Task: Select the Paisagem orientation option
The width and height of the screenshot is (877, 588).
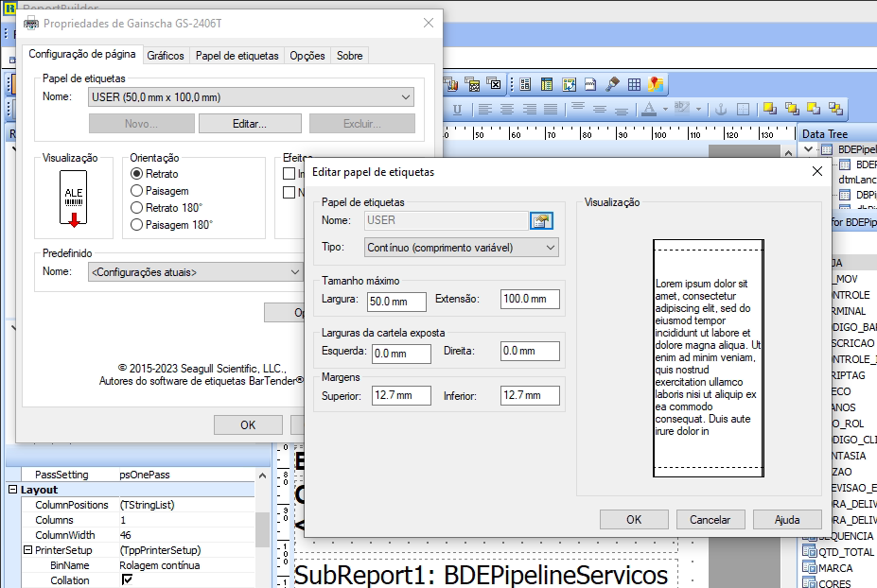Action: pos(160,191)
